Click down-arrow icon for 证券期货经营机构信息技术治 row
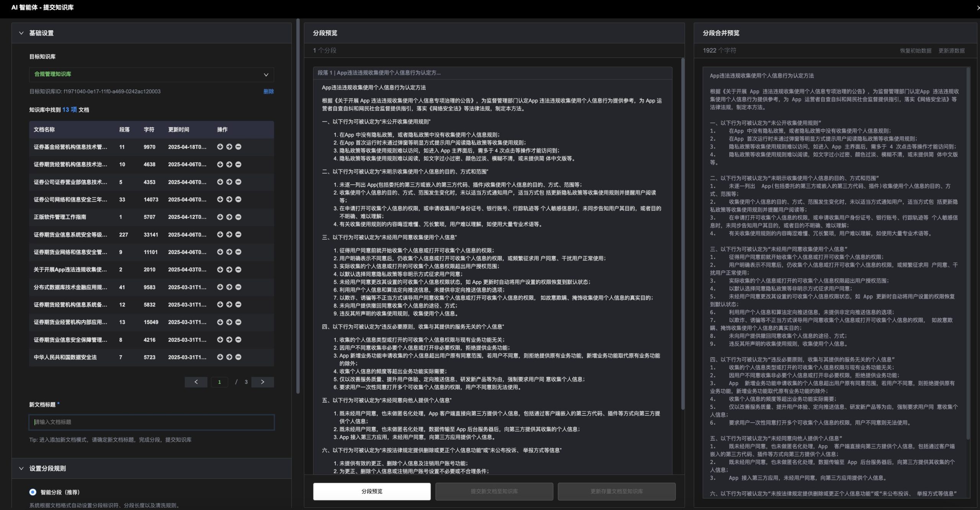 (220, 164)
